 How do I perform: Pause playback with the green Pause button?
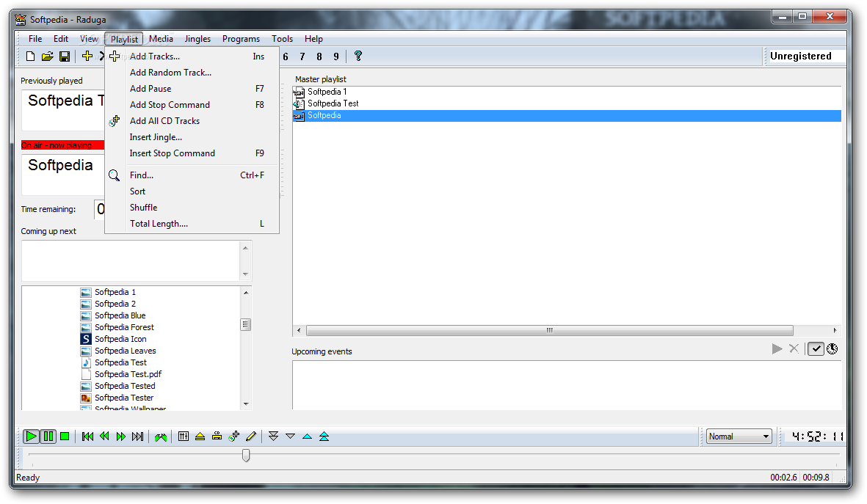pos(48,437)
